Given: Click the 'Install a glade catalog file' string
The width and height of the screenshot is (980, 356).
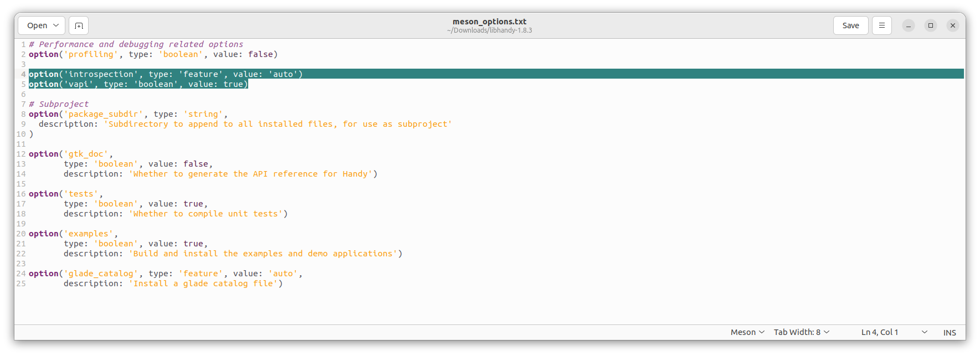Looking at the screenshot, I should [203, 283].
